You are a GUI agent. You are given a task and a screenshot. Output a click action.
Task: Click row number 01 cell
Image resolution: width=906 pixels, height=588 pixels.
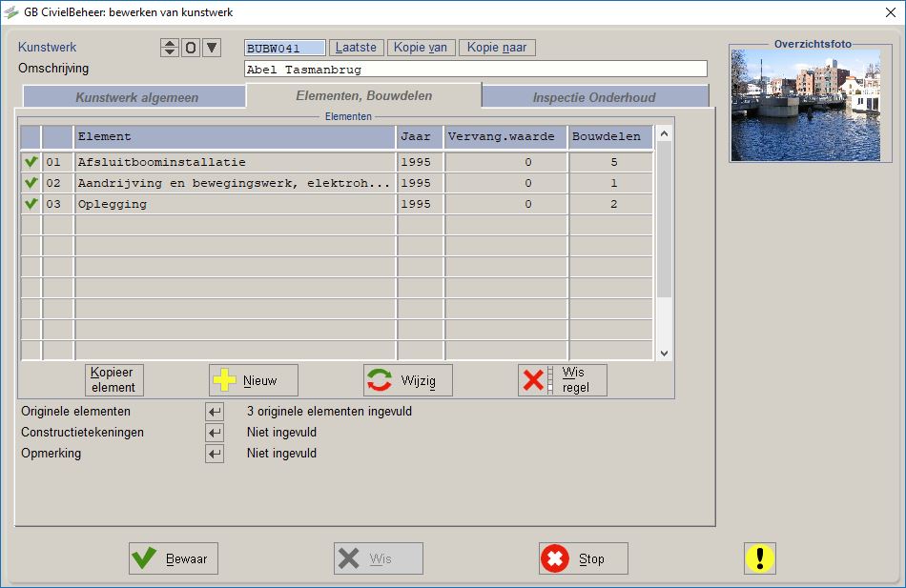click(x=57, y=162)
